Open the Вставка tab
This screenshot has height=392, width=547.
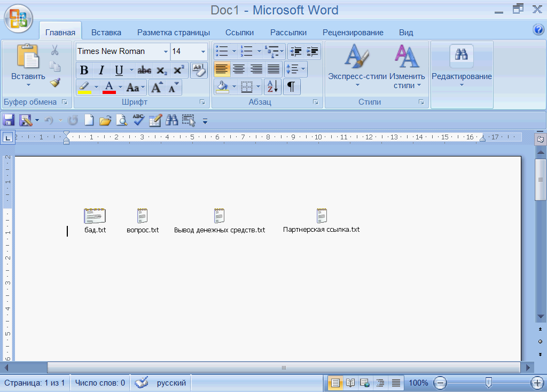[x=106, y=33]
